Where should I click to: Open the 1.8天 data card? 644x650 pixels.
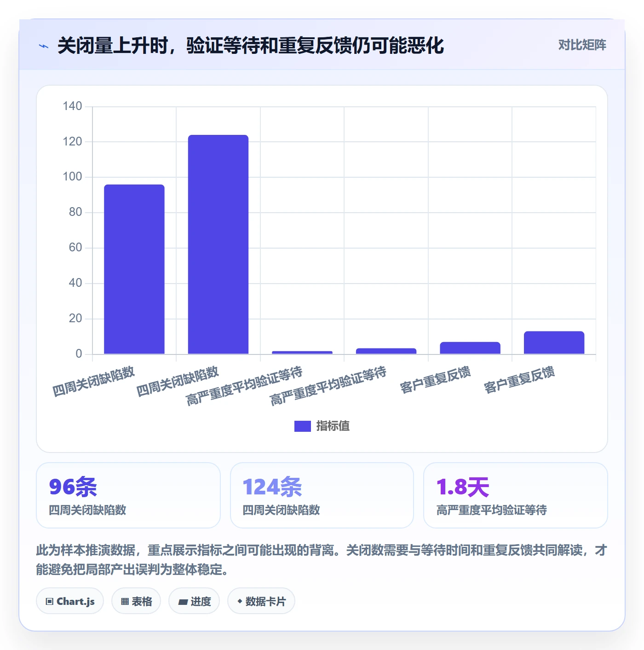[x=516, y=495]
